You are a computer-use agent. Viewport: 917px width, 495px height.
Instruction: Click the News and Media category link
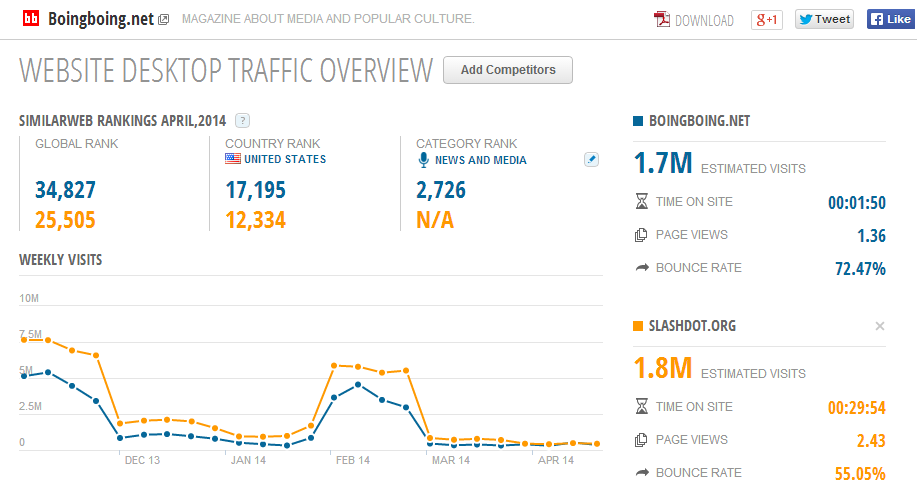[x=480, y=160]
